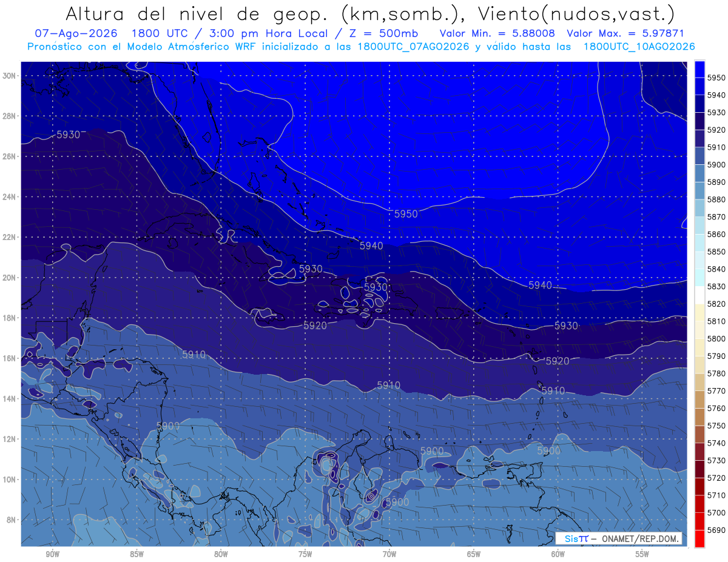The height and width of the screenshot is (562, 728).
Task: Click the '80W' longitude axis label
Action: (x=221, y=554)
